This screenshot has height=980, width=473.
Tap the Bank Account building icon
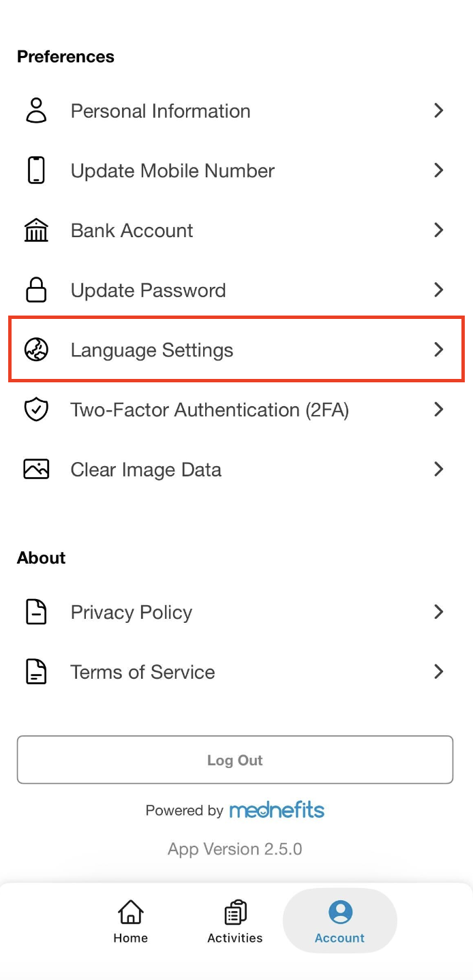tap(36, 230)
